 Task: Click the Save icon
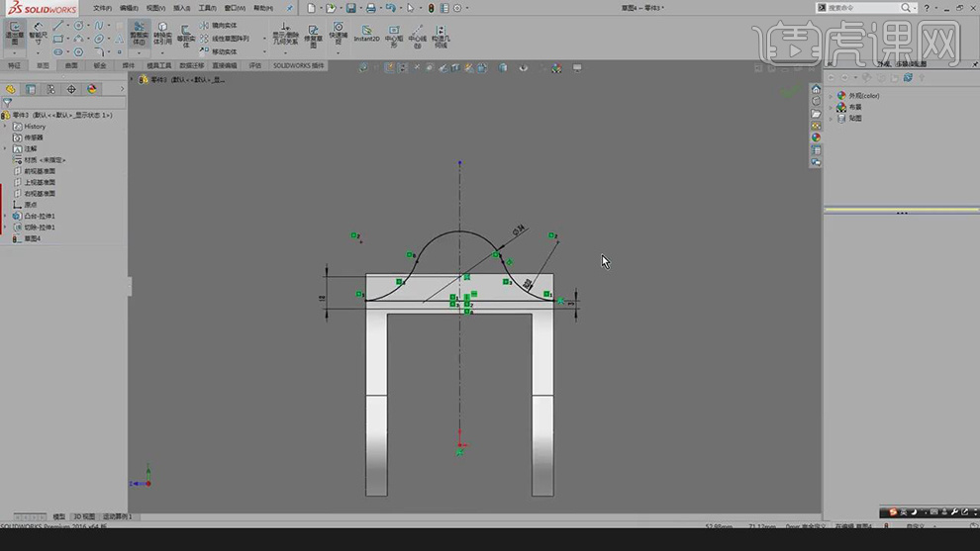[x=351, y=8]
